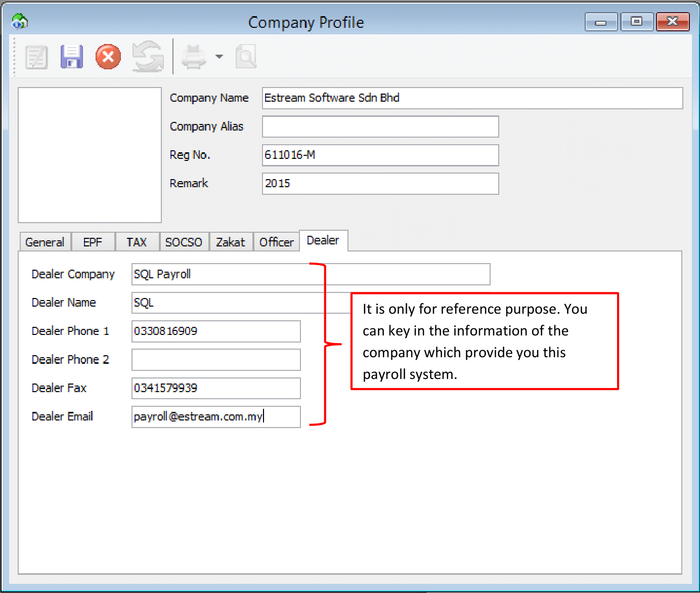Viewport: 700px width, 593px height.
Task: Select the TAX tab
Action: (137, 242)
